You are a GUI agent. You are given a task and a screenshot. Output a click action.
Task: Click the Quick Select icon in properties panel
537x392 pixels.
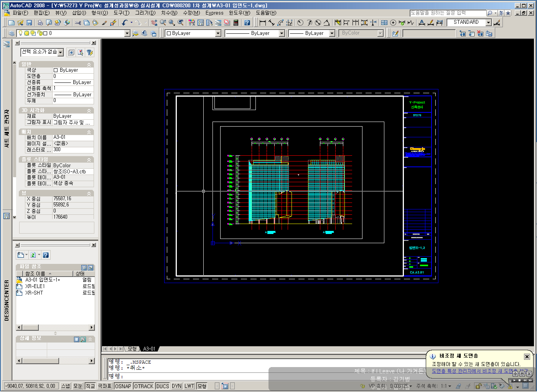point(90,53)
